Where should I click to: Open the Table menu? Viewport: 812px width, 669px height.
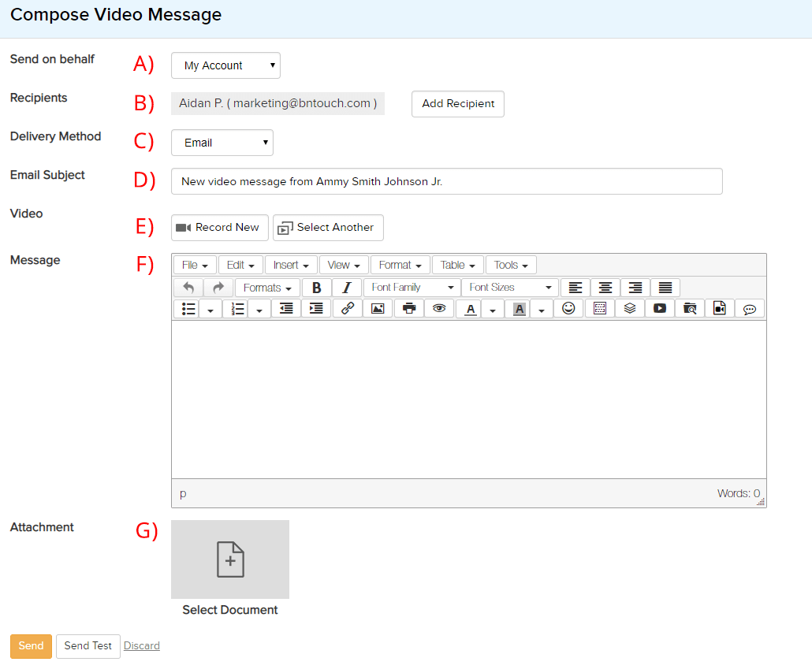(458, 265)
